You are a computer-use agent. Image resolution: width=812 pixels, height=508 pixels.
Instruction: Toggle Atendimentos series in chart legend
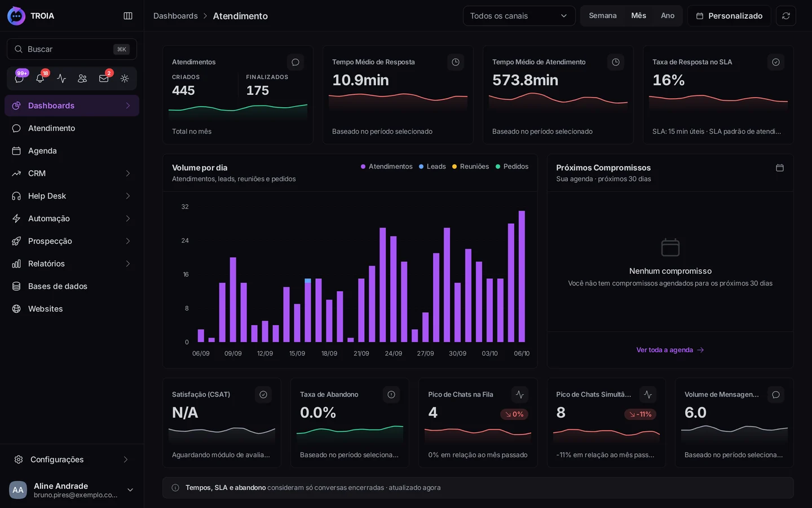click(387, 167)
